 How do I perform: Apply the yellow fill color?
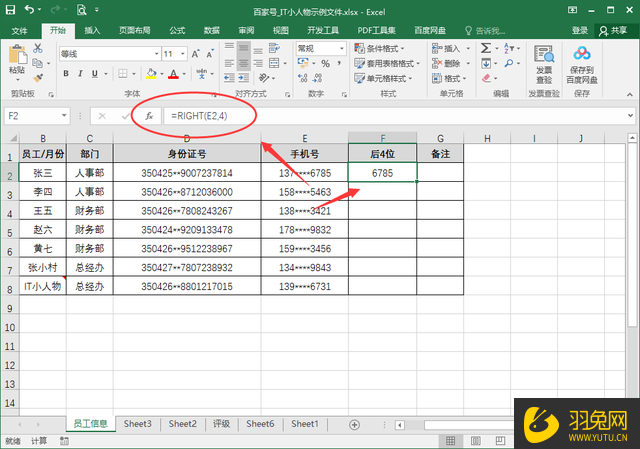tap(151, 74)
